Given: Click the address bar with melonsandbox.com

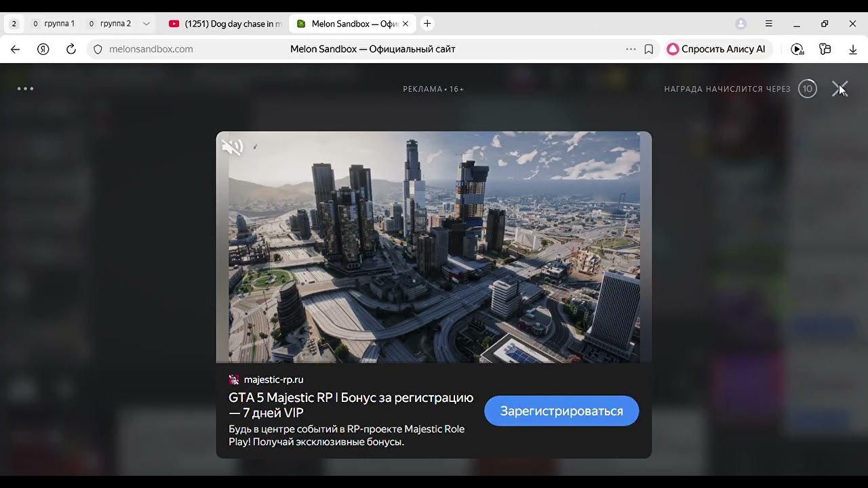Looking at the screenshot, I should tap(373, 49).
